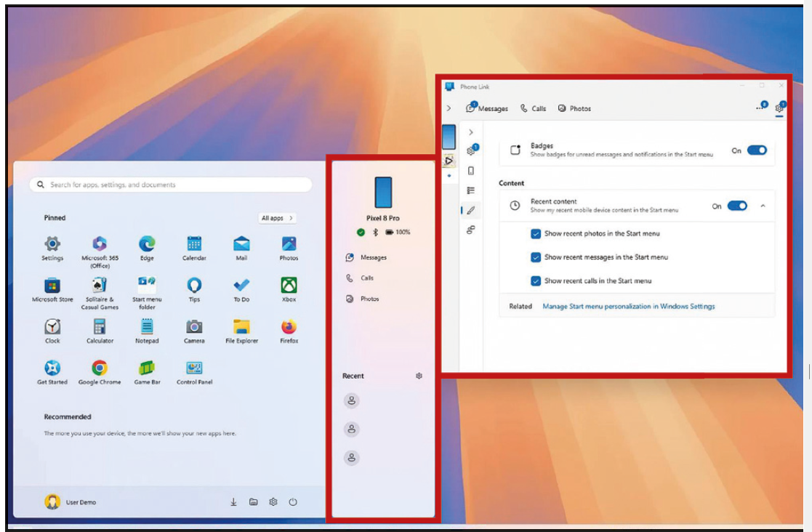The width and height of the screenshot is (812, 532).
Task: Launch the To Do app
Action: point(241,289)
